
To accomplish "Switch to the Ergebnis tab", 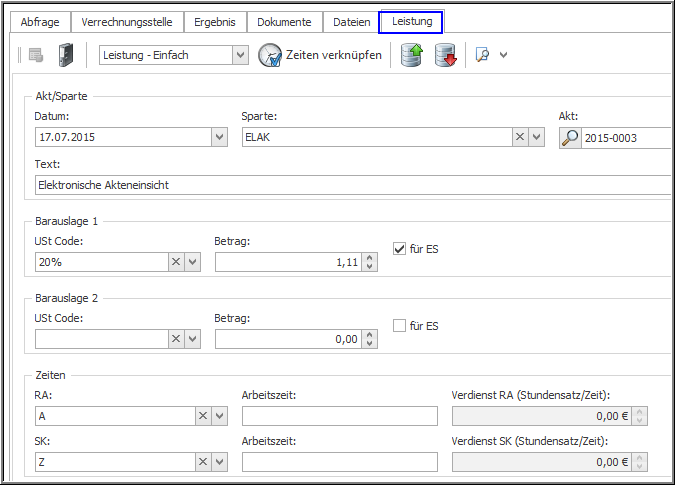I will (x=215, y=22).
